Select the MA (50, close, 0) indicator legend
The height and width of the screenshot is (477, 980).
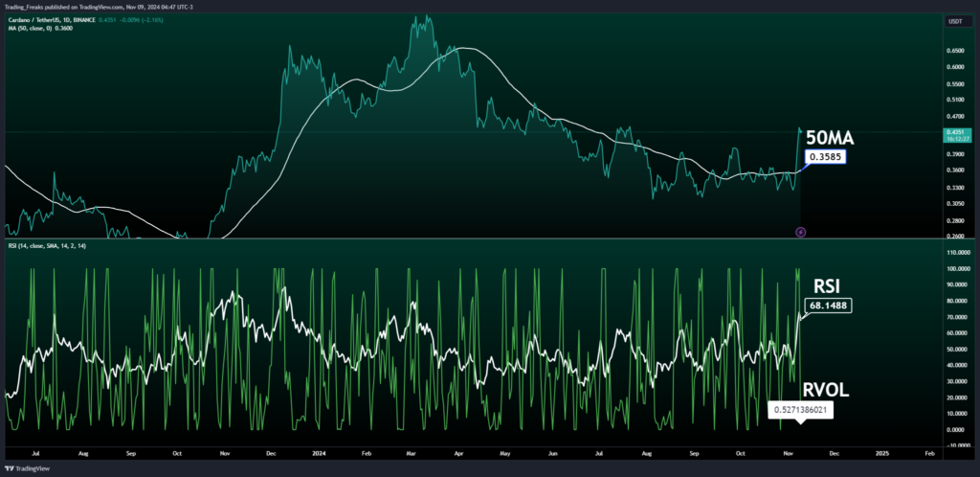pos(36,27)
